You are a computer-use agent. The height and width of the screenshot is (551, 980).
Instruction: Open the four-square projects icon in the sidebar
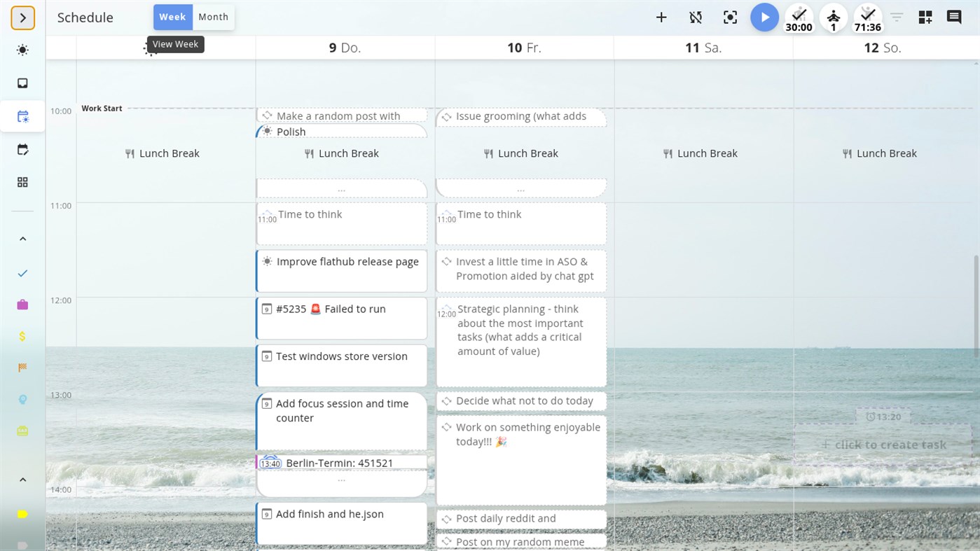(x=22, y=181)
